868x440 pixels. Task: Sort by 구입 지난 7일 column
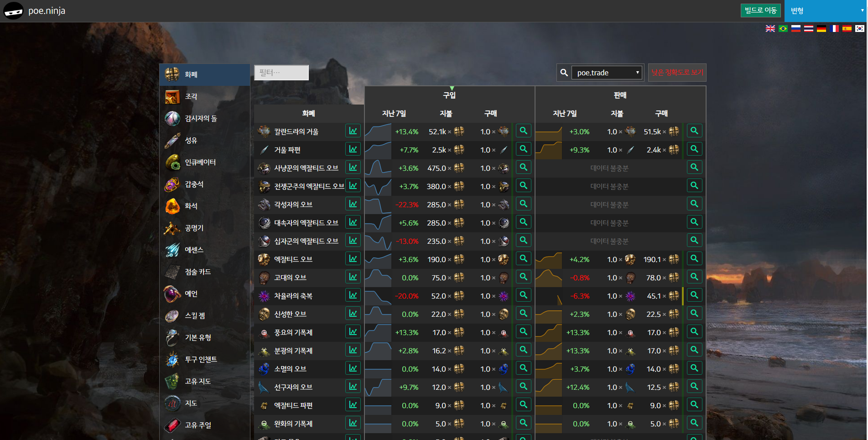pos(394,113)
